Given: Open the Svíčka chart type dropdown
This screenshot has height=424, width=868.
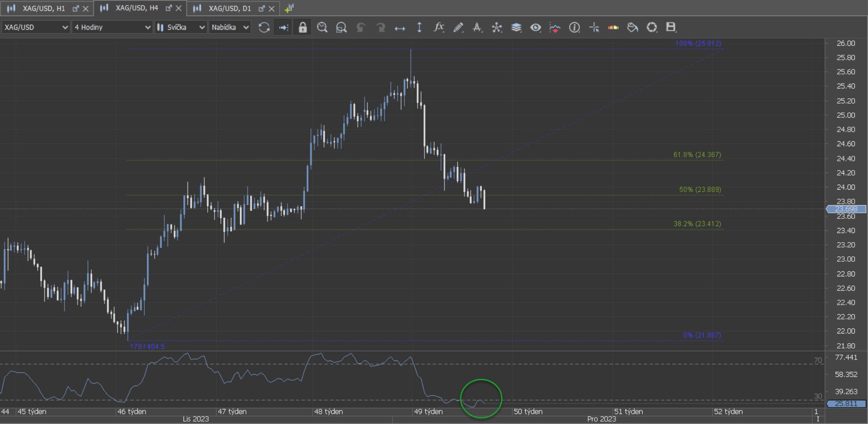Looking at the screenshot, I should (x=181, y=27).
